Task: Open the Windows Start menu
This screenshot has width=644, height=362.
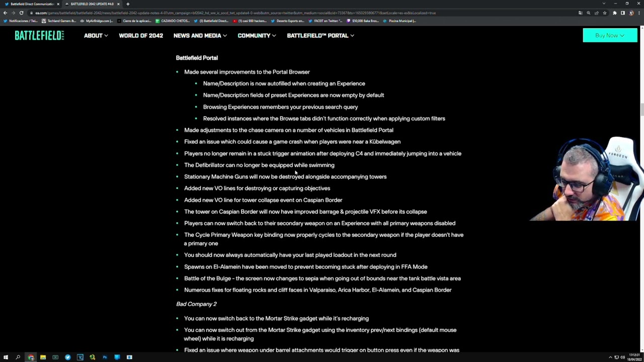Action: tap(6, 357)
